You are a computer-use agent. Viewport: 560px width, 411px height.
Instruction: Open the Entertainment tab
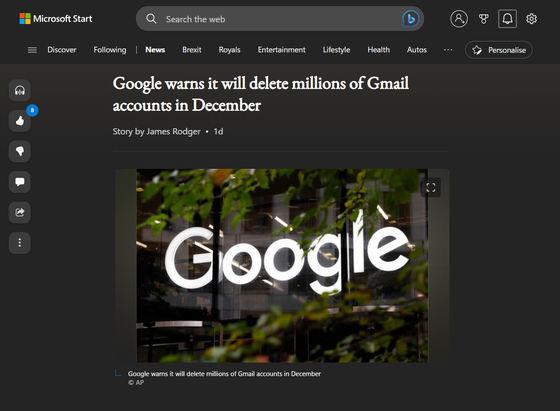281,50
